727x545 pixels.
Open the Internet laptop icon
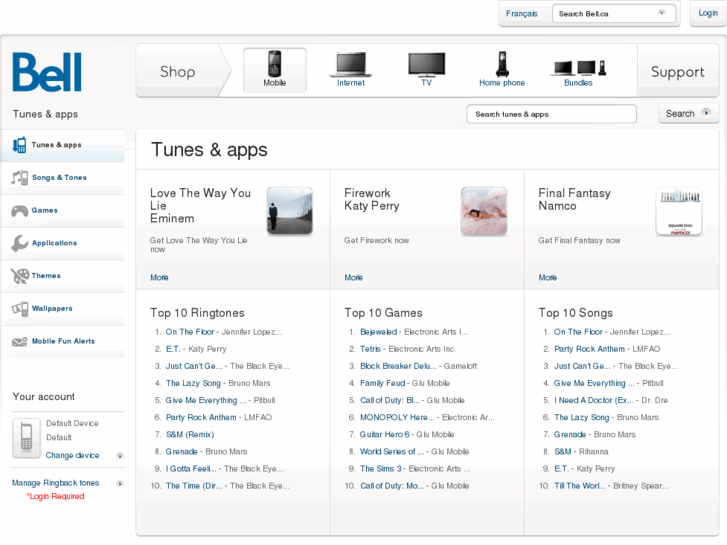350,65
